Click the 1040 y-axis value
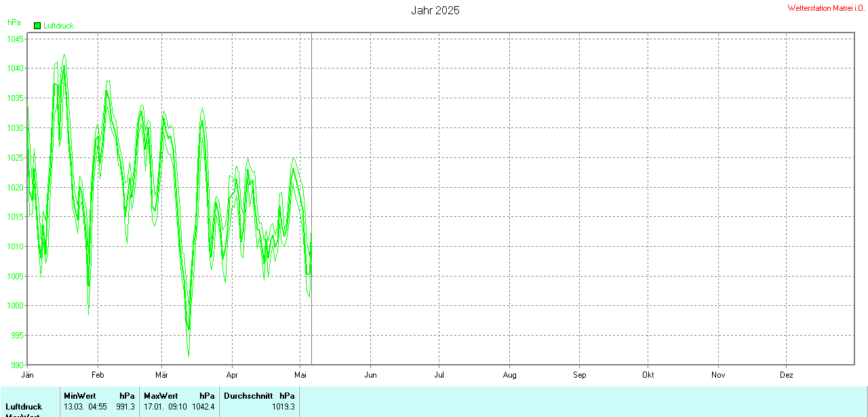 (x=16, y=68)
